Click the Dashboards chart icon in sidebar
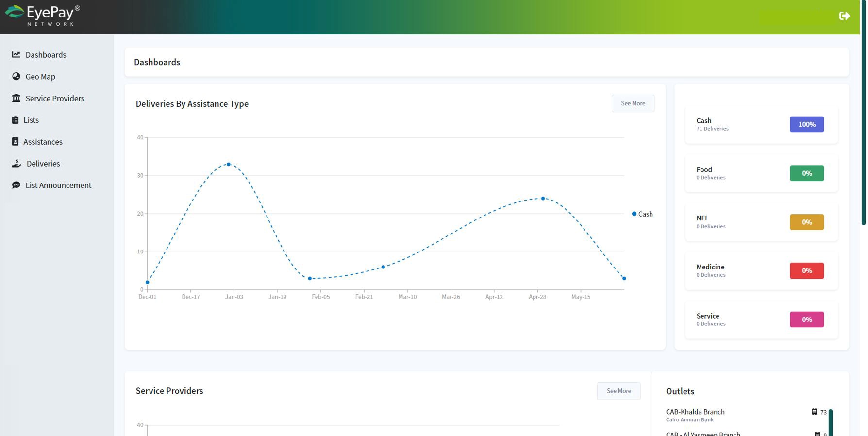 coord(16,54)
